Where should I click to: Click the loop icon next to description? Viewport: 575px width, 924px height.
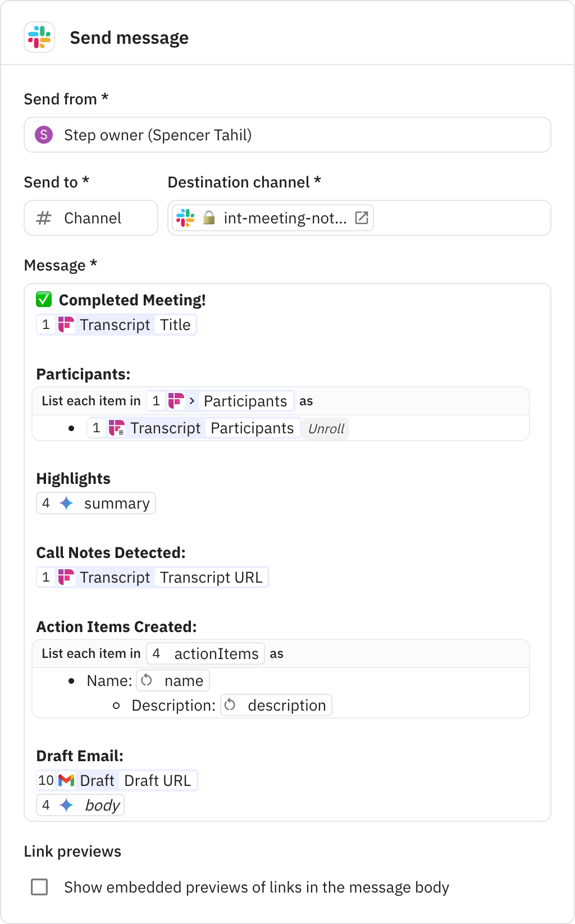click(230, 705)
